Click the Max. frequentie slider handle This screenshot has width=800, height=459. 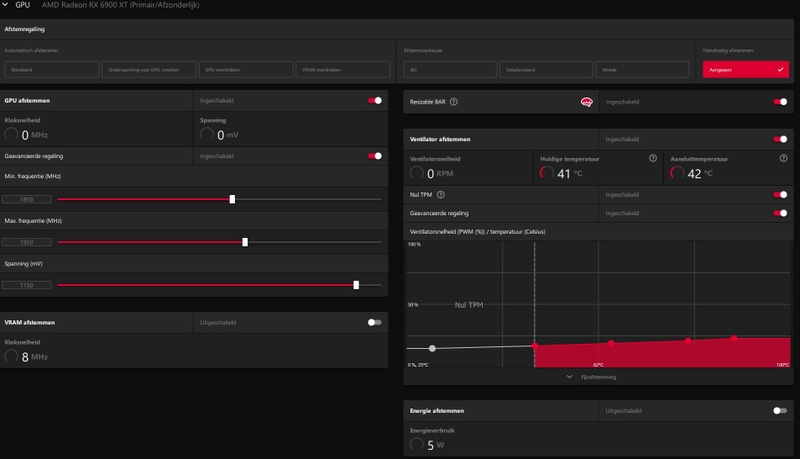[245, 242]
